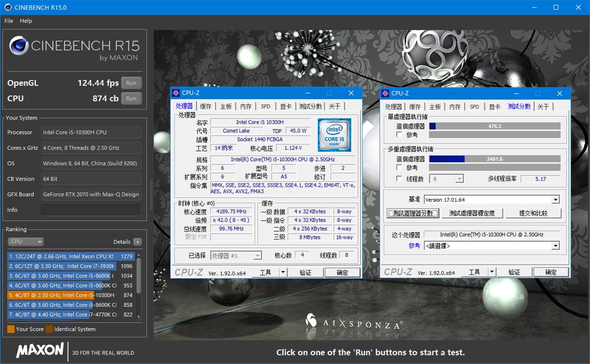Open the File menu in Cinebench

click(8, 21)
